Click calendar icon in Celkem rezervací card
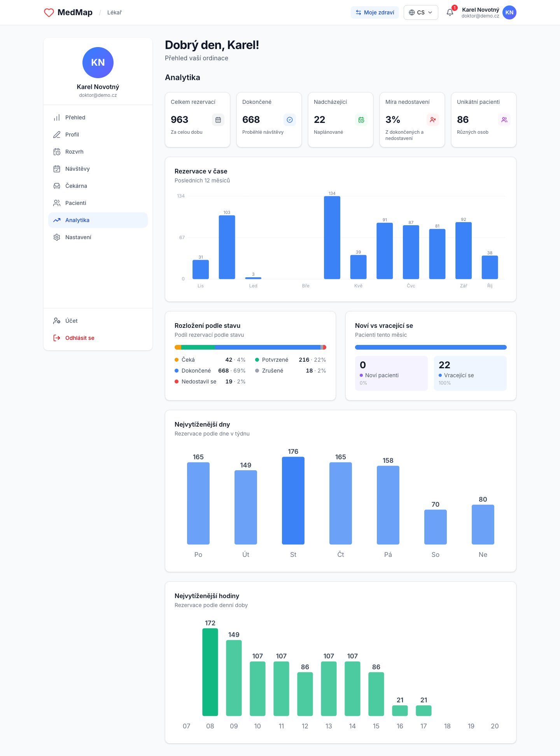Viewport: 560px width, 756px height. [218, 120]
